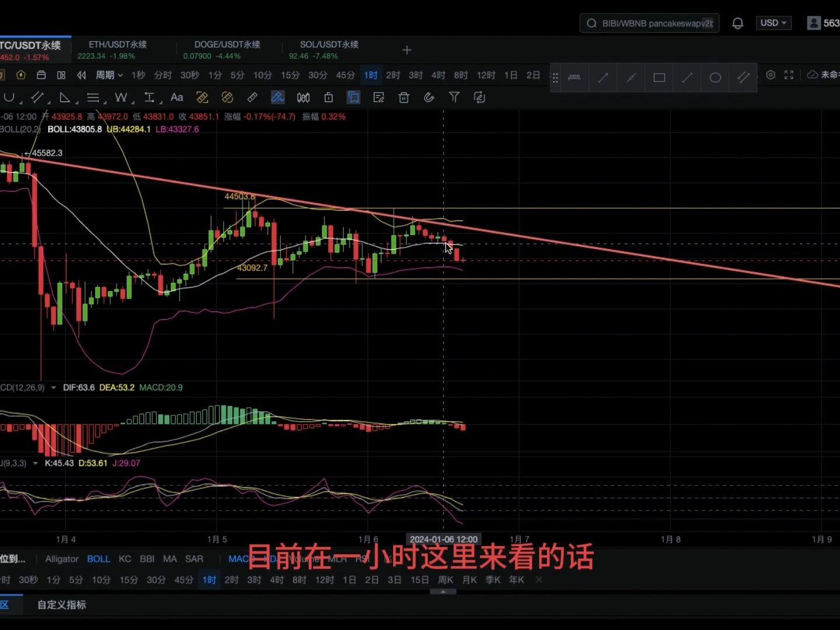Open the horizontal lines tool group
This screenshot has width=840, height=630.
pyautogui.click(x=93, y=97)
